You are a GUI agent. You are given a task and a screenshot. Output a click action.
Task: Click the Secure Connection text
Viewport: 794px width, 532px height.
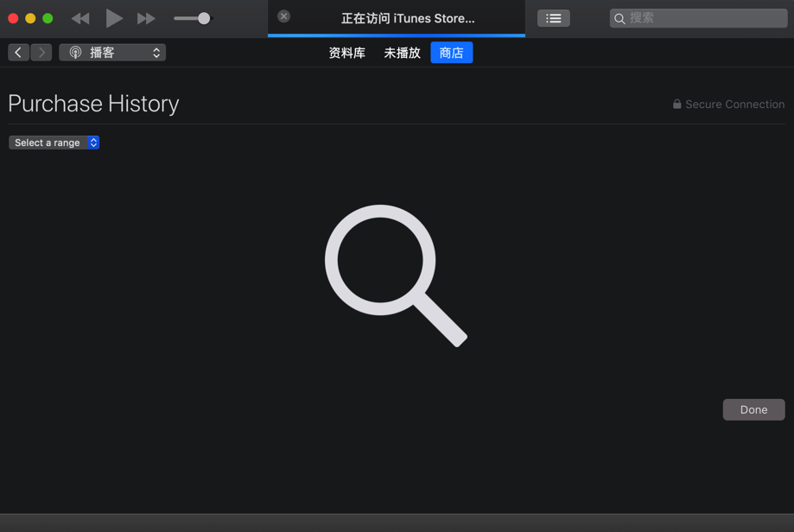point(734,104)
